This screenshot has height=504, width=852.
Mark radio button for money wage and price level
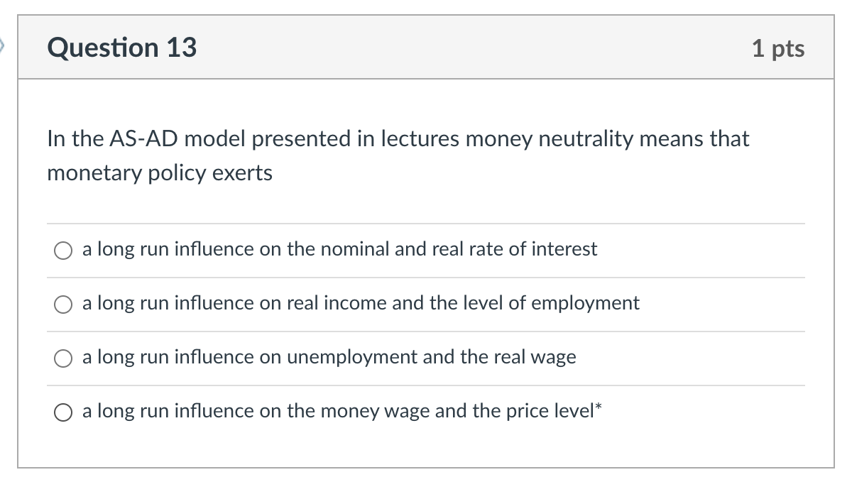point(63,412)
